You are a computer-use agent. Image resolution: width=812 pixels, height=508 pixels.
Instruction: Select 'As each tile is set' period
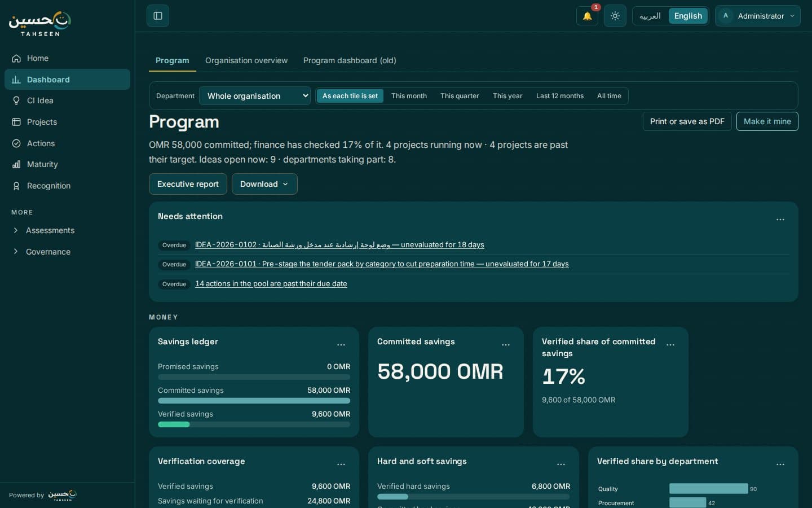click(350, 96)
